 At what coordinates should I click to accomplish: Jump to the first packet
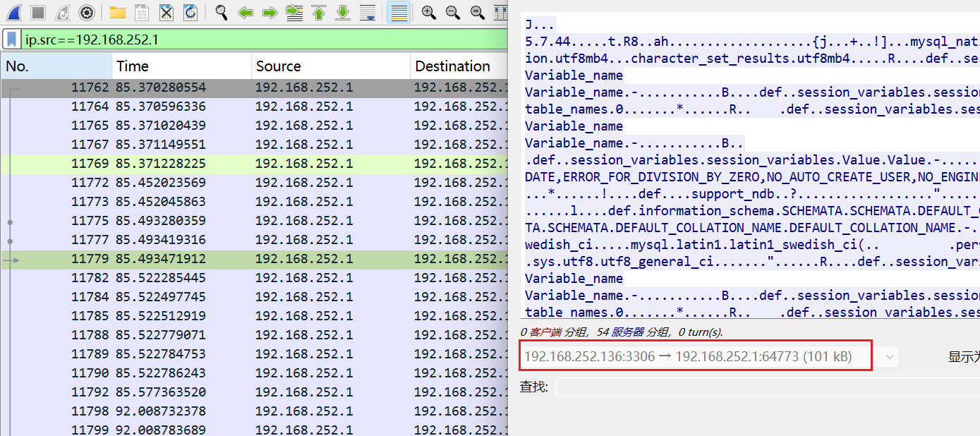pos(319,12)
